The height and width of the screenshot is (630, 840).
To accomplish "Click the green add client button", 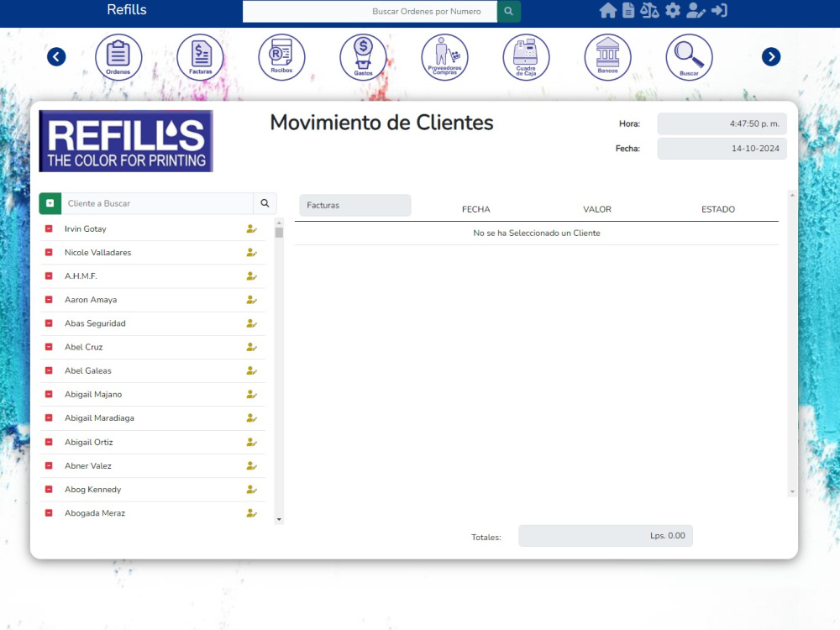I will [50, 203].
